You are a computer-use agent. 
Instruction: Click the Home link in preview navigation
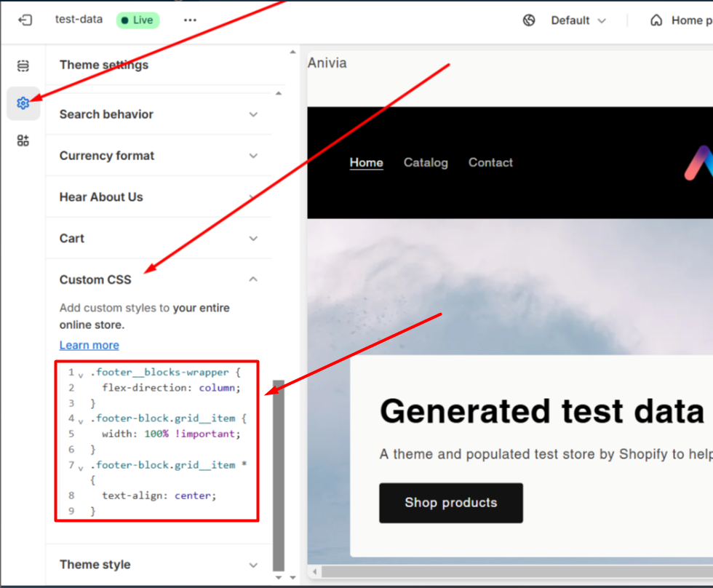[x=366, y=163]
